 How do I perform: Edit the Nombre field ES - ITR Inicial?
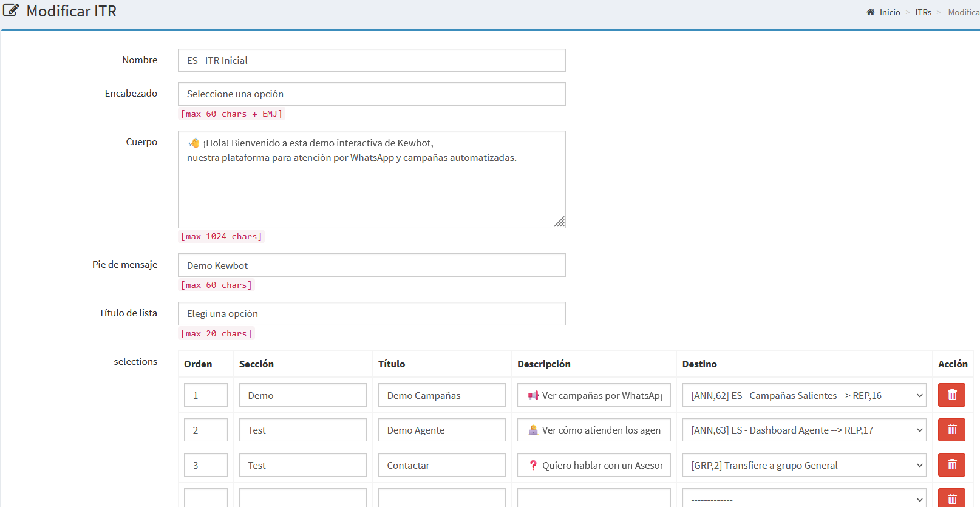point(372,60)
